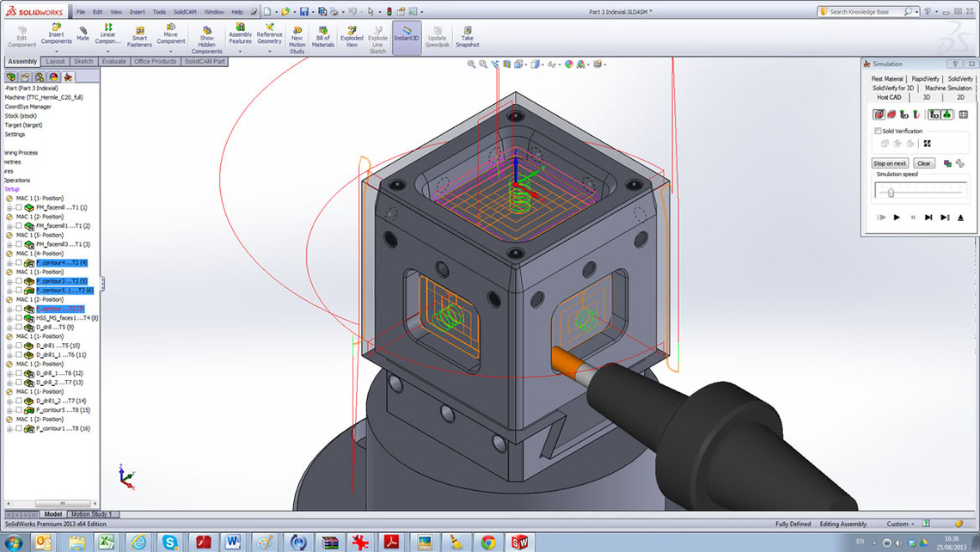Open the Move Component dropdown arrow

tap(170, 51)
